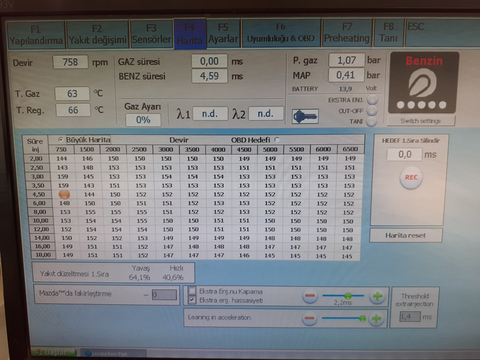Click the GAZ süresi 0,00 value

coord(209,61)
